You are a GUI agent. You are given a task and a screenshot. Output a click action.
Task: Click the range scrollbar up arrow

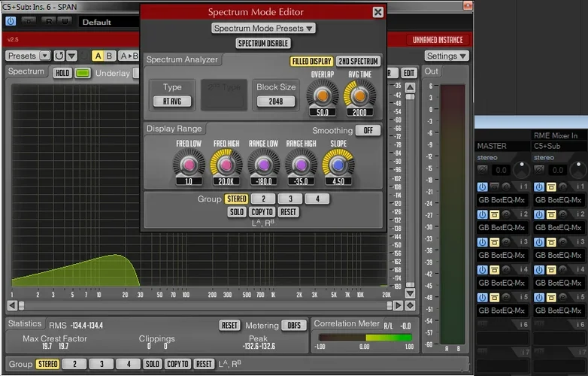(x=411, y=87)
